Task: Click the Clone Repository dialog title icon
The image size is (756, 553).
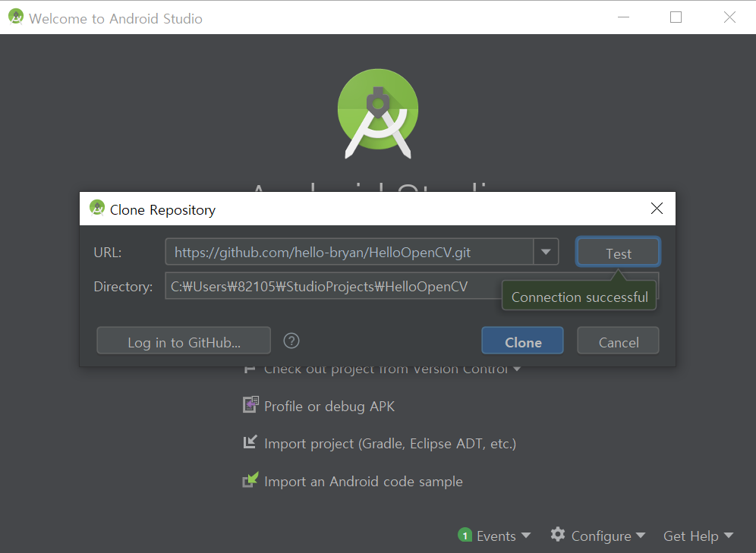Action: coord(97,208)
